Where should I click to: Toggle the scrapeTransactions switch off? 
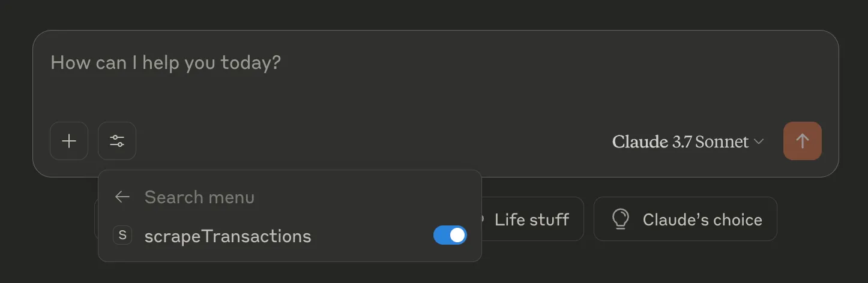450,236
